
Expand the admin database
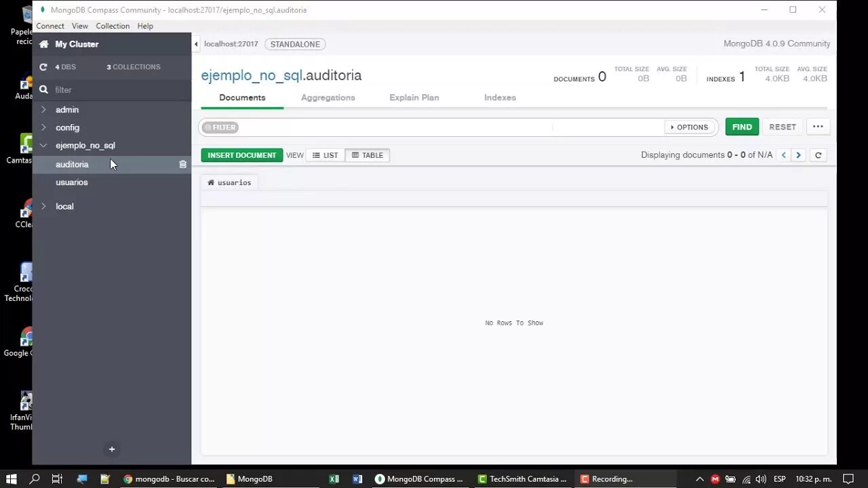43,110
